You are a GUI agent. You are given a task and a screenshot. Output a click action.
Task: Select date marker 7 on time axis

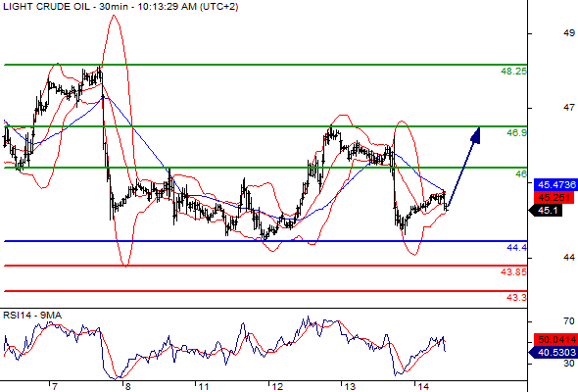pyautogui.click(x=54, y=387)
